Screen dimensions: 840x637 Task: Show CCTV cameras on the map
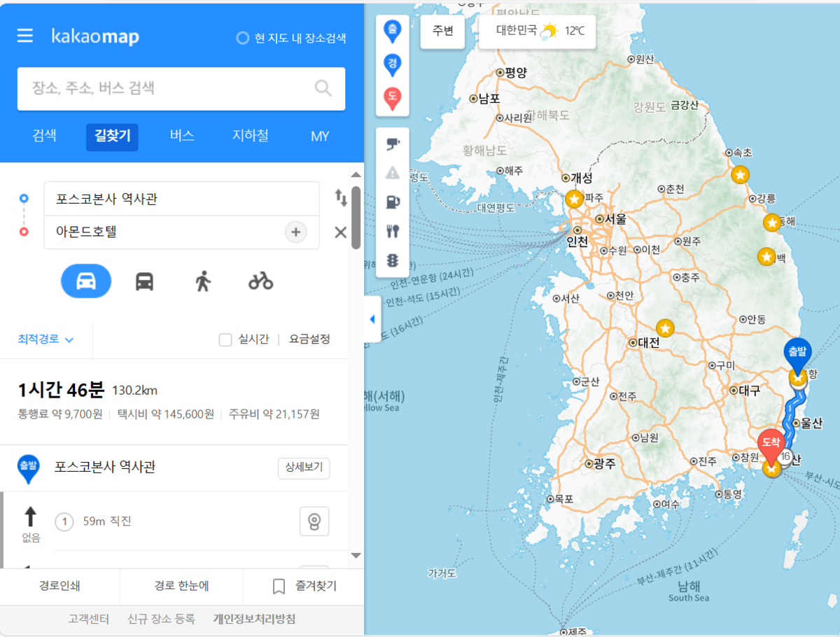tap(393, 144)
